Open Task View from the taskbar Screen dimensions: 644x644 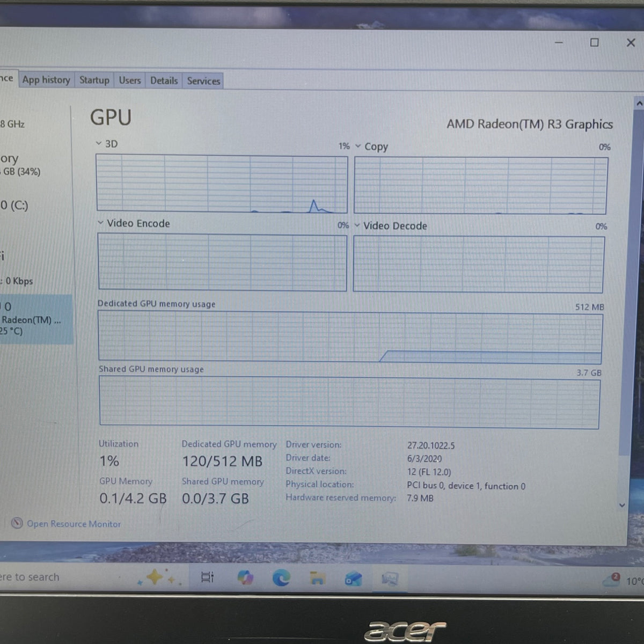(x=207, y=577)
